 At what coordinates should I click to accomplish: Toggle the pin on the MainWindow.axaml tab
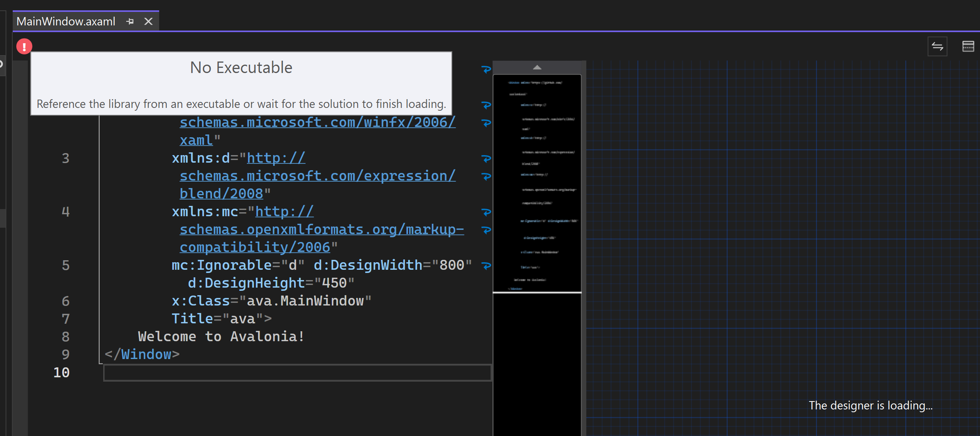(130, 21)
